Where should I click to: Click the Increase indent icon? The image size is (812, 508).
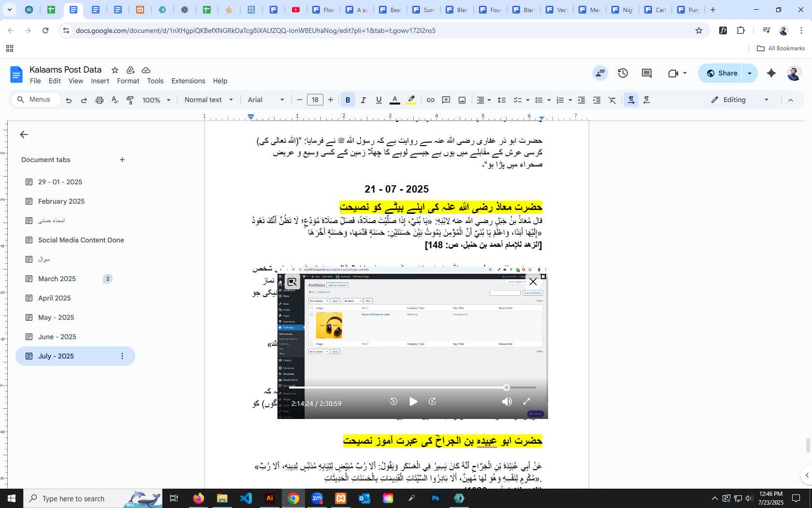(x=597, y=100)
